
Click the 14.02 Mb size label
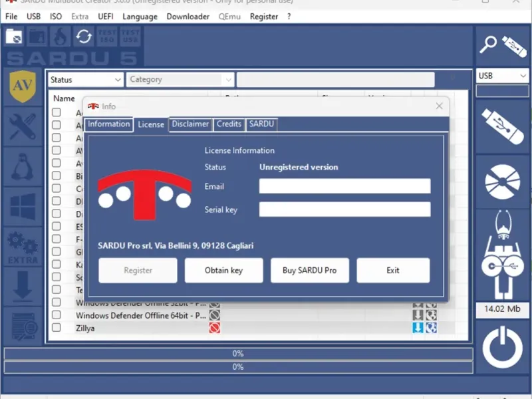pyautogui.click(x=502, y=309)
